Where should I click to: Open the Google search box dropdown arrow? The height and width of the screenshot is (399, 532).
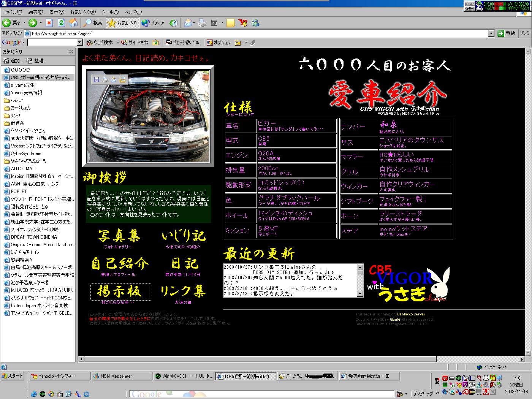(79, 43)
